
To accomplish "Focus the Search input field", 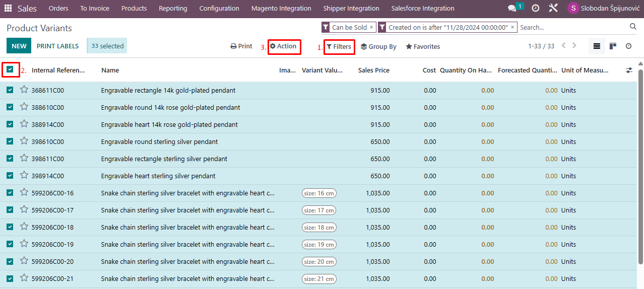I will tap(573, 27).
